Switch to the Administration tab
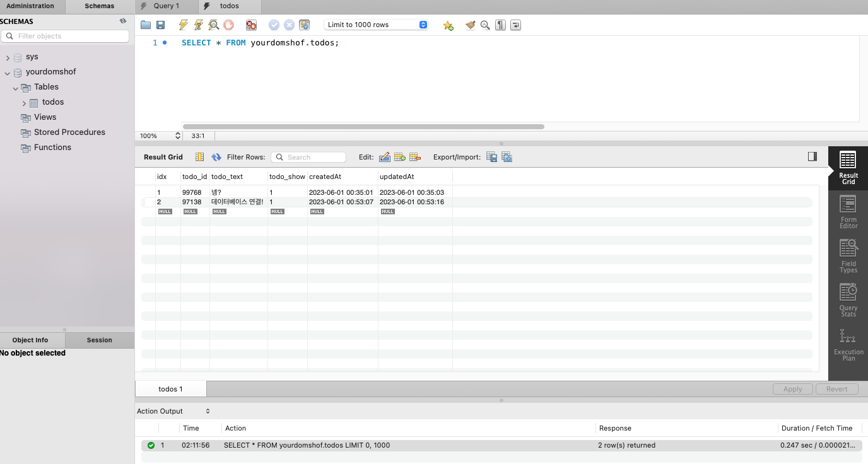868x464 pixels. [x=30, y=6]
